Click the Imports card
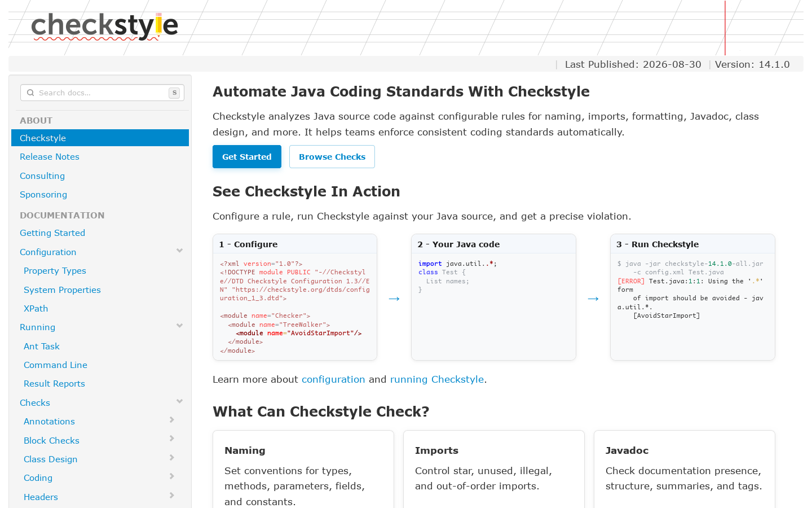The height and width of the screenshot is (508, 812). click(x=494, y=470)
